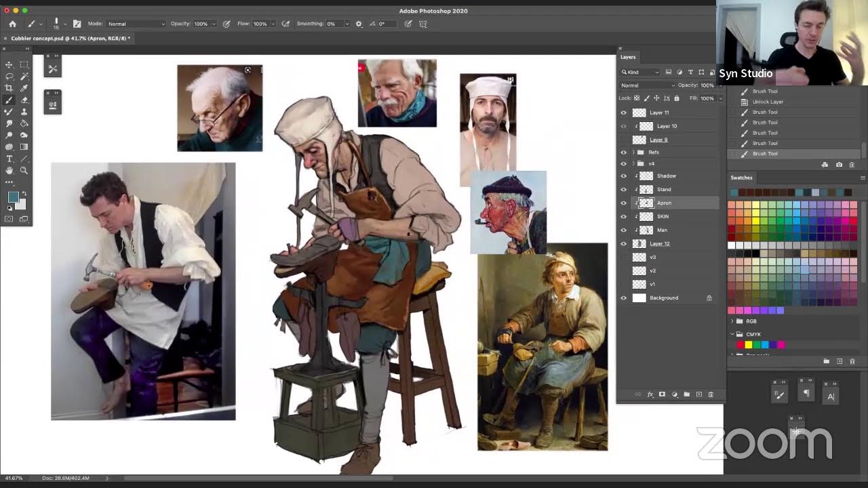
Task: Select the Stand layer row
Action: pyautogui.click(x=668, y=189)
